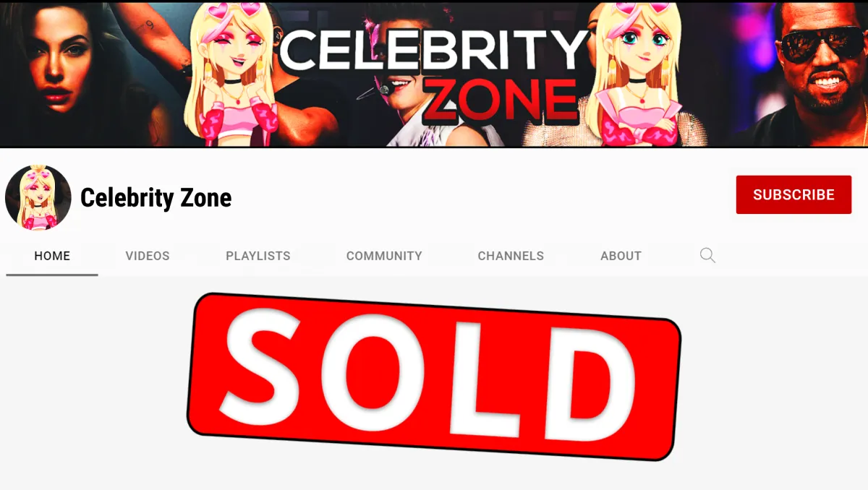Screen dimensions: 868x490
Task: Open the channel search magnifier icon
Action: point(707,255)
